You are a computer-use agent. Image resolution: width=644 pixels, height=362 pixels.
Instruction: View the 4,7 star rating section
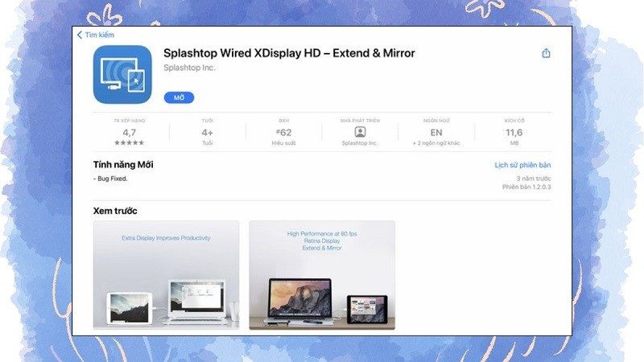pyautogui.click(x=130, y=132)
